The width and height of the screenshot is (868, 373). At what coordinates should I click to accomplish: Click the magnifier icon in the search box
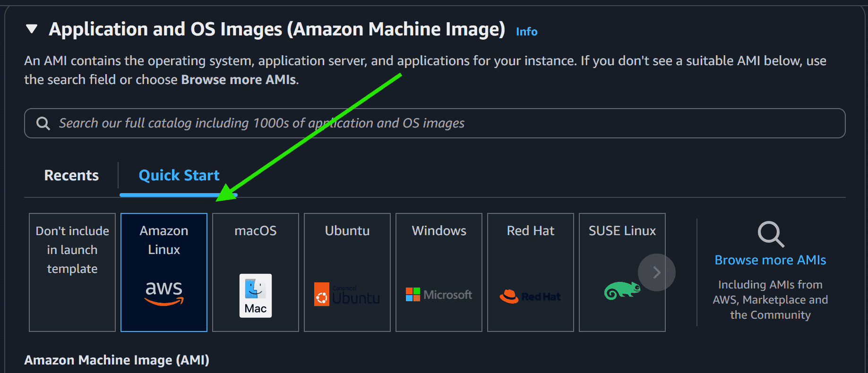point(43,123)
